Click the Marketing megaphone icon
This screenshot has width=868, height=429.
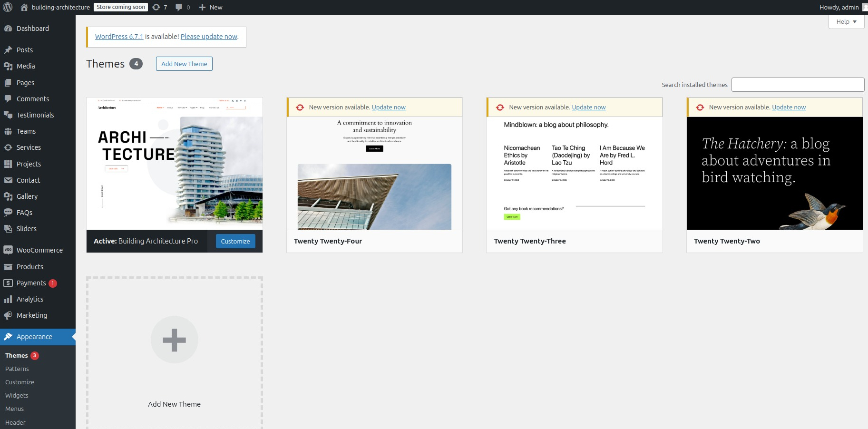[x=8, y=315]
